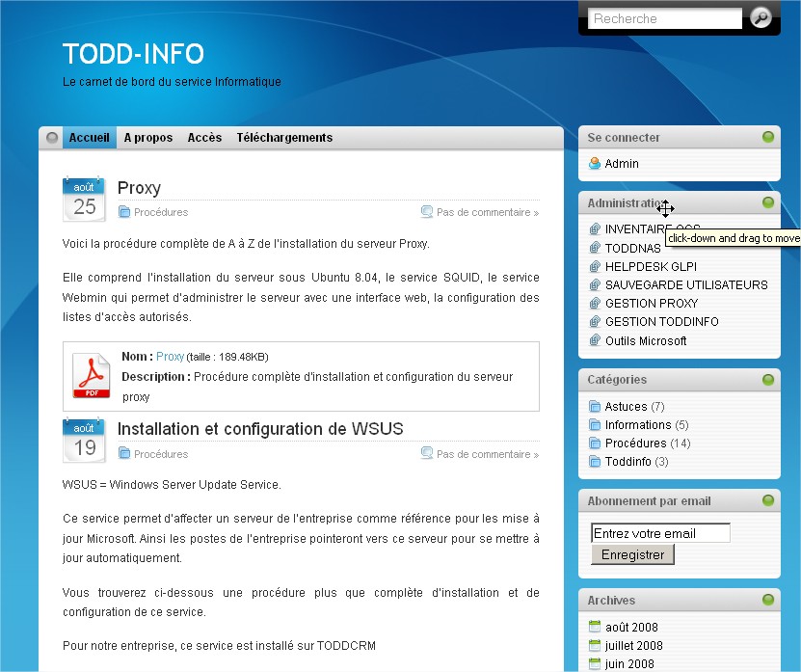Click link icon beside TODDNAS

(595, 248)
